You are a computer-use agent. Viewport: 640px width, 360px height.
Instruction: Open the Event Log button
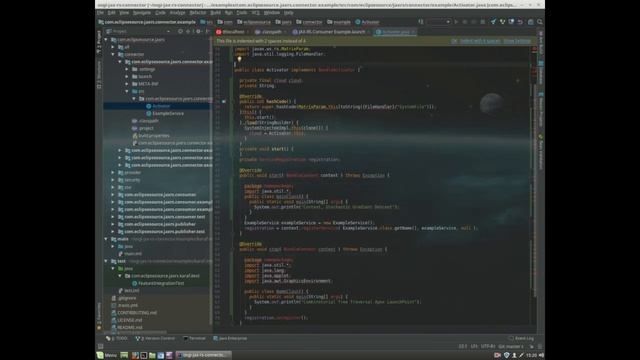pos(521,338)
